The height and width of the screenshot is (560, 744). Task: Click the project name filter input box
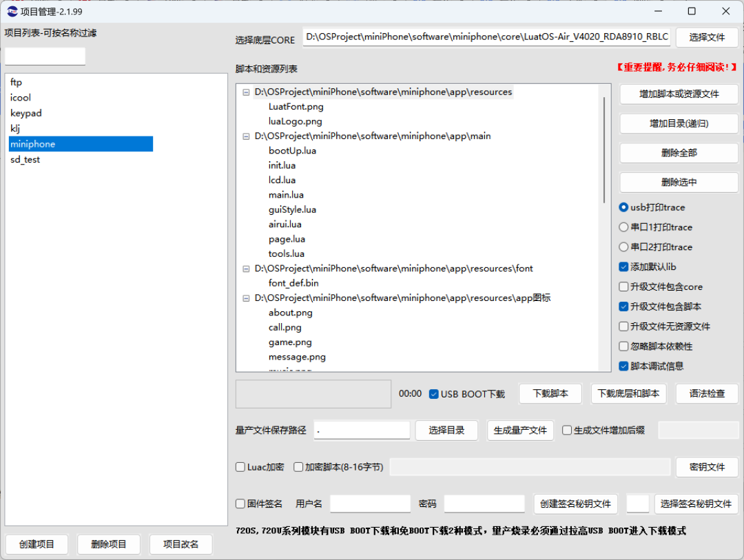coord(44,56)
